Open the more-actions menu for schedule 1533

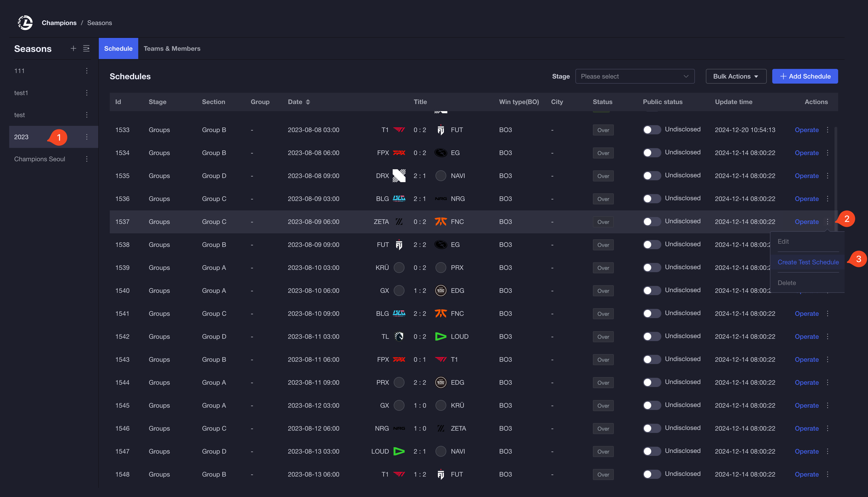tap(827, 130)
